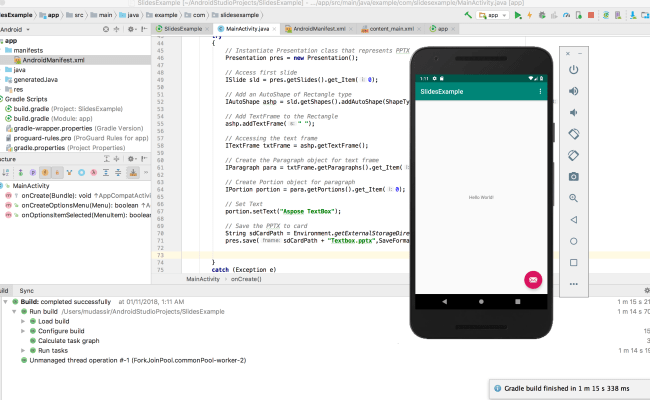650x400 pixels.
Task: Click the Make Project hammer icon
Action: click(468, 15)
